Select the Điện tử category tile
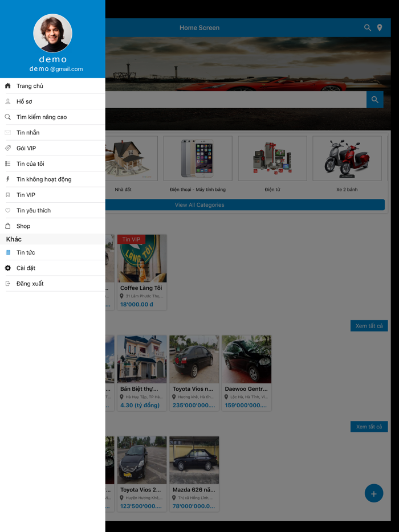The width and height of the screenshot is (399, 532). click(272, 163)
